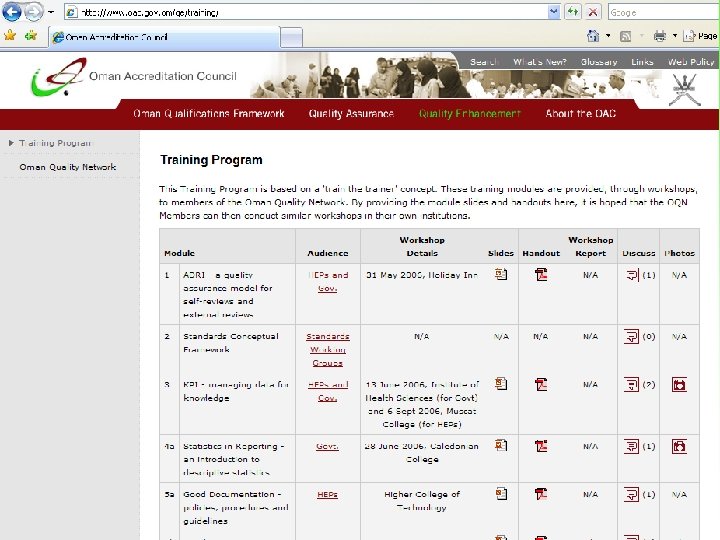720x540 pixels.
Task: Open the PDF handout for KPI module
Action: [x=541, y=384]
